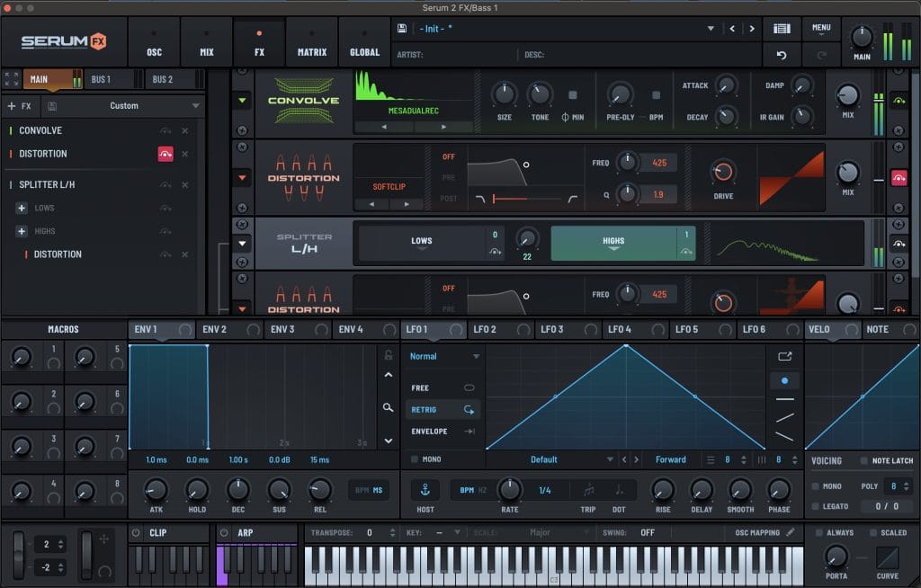Toggle the CLIP power button
Screen dimensions: 921x588
137,533
